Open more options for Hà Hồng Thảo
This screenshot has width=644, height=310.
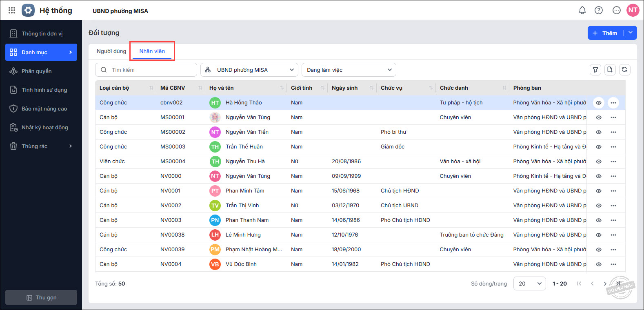point(613,103)
